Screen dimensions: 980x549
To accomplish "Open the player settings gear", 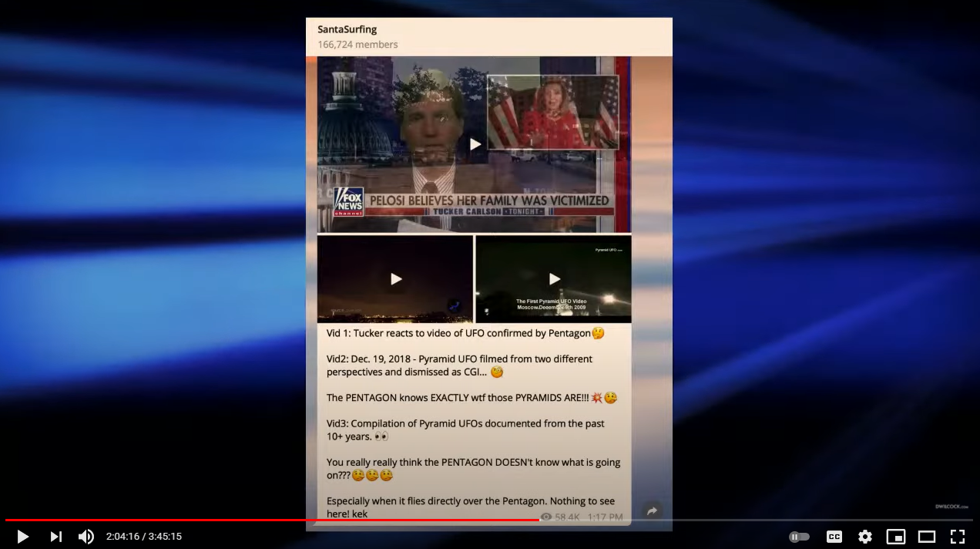I will click(865, 537).
